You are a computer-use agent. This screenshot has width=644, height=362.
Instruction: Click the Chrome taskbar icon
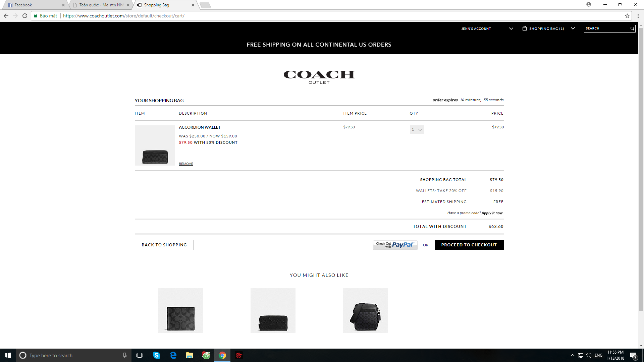tap(222, 355)
